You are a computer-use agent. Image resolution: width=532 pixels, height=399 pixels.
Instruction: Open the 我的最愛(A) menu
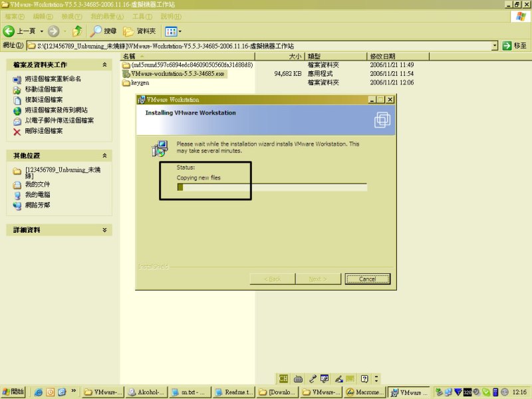107,16
